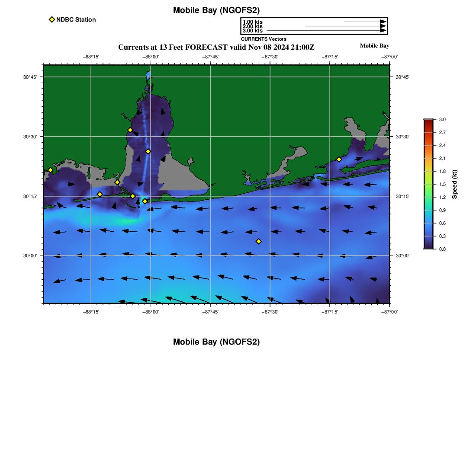Select the westernmost NDBC station marker on the map

pos(50,170)
